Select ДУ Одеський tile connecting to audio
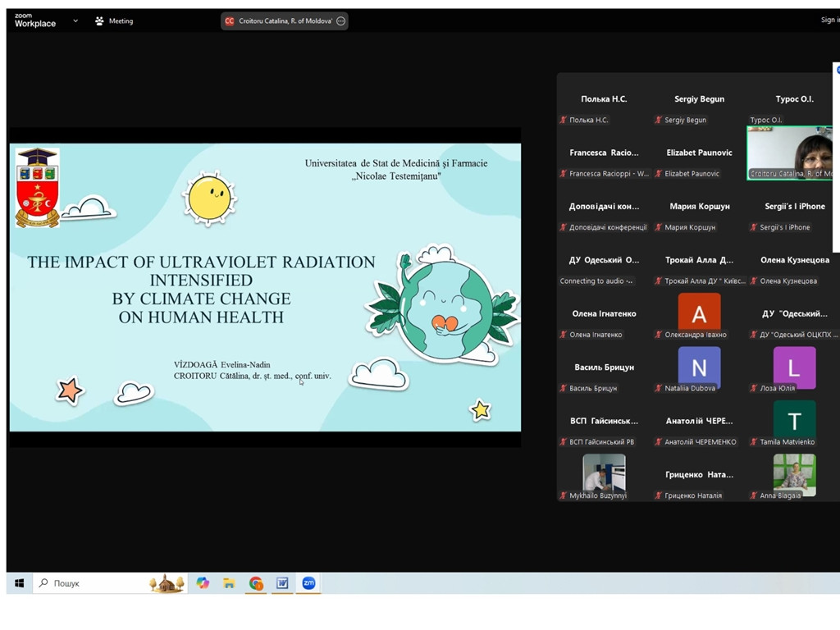This screenshot has height=630, width=840. [604, 260]
